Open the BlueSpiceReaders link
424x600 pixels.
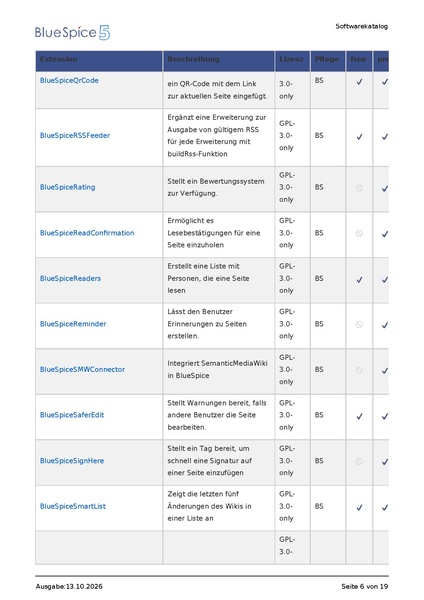click(x=70, y=279)
